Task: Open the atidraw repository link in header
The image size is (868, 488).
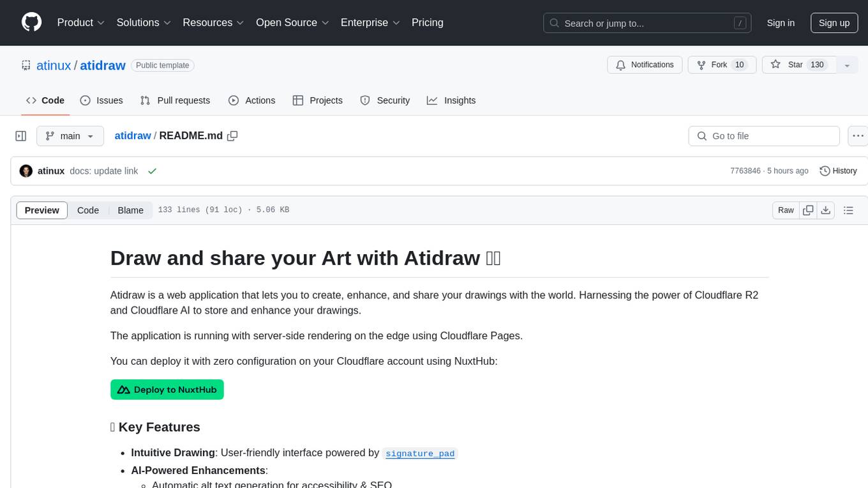Action: click(103, 65)
